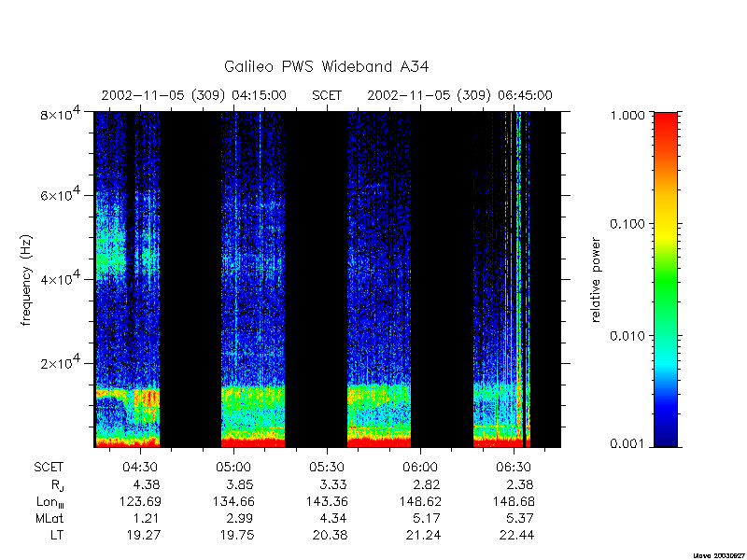Click the longitude value 148.68

pos(514,501)
